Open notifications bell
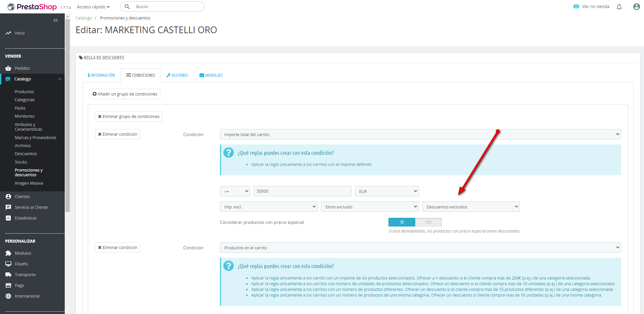The height and width of the screenshot is (314, 644). tap(619, 7)
